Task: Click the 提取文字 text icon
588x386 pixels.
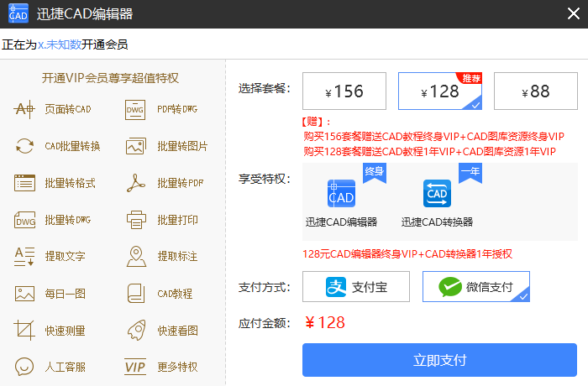Action: [24, 257]
